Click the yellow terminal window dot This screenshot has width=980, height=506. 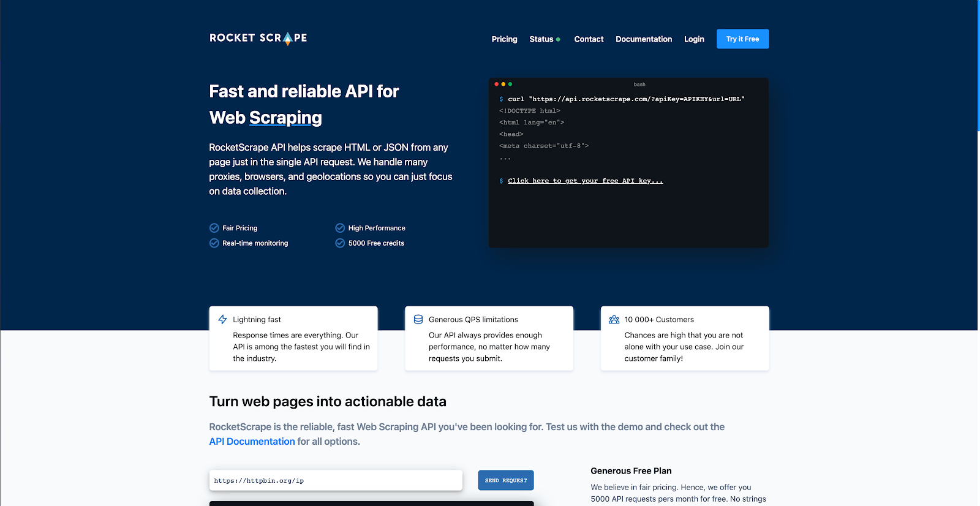click(x=503, y=84)
